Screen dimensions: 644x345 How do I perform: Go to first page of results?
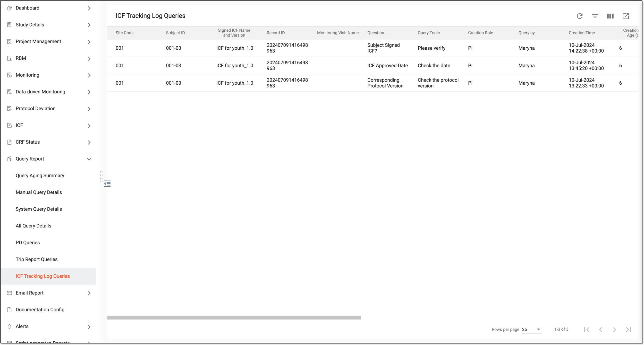(587, 330)
